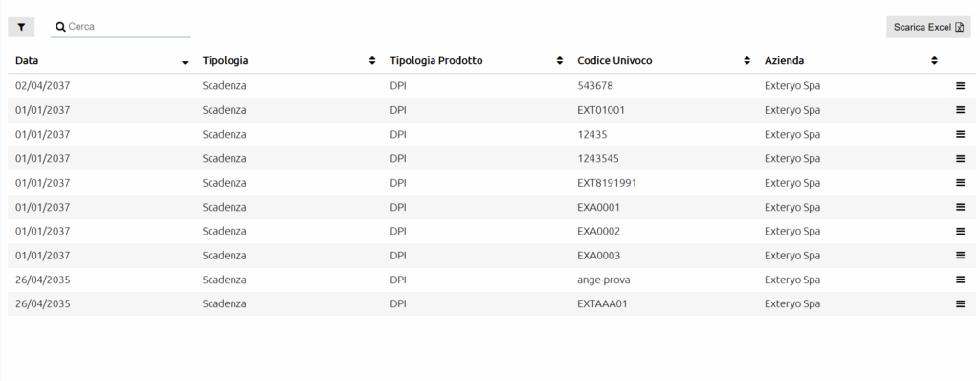Sort by Tipologia Prodotto column arrows
The image size is (980, 381).
(560, 60)
